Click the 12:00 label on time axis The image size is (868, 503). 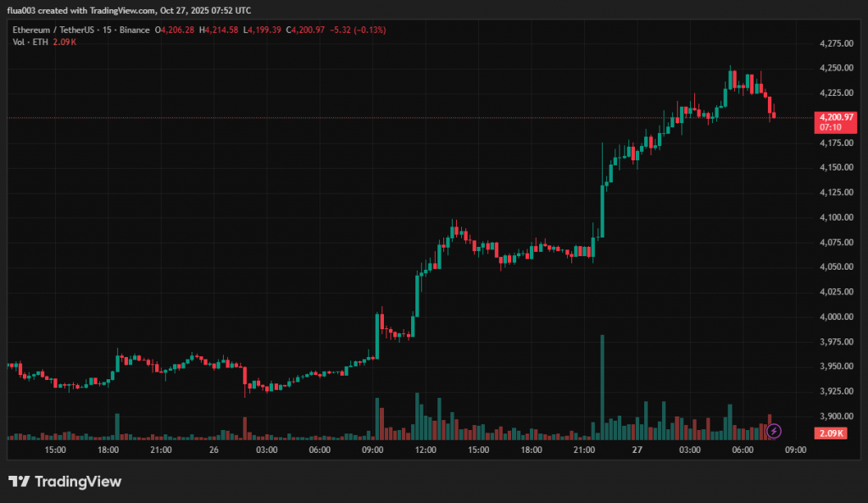426,450
